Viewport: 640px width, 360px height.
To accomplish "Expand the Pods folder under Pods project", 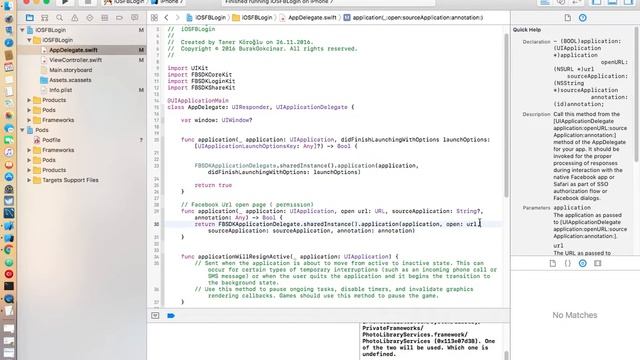I will (29, 160).
